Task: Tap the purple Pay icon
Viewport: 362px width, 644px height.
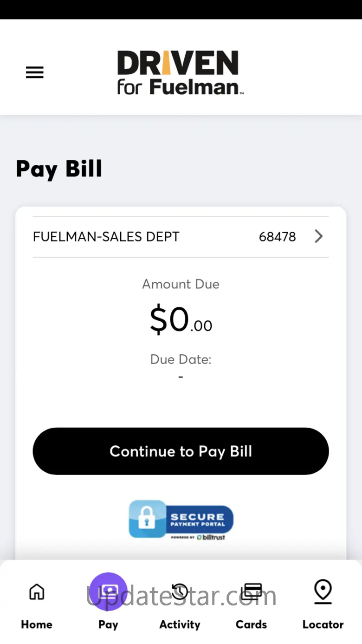Action: (x=108, y=591)
